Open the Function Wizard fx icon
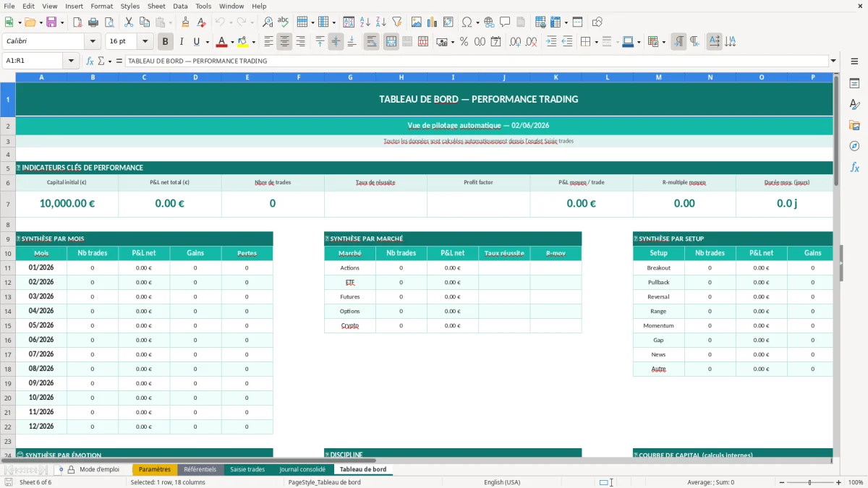 [90, 61]
